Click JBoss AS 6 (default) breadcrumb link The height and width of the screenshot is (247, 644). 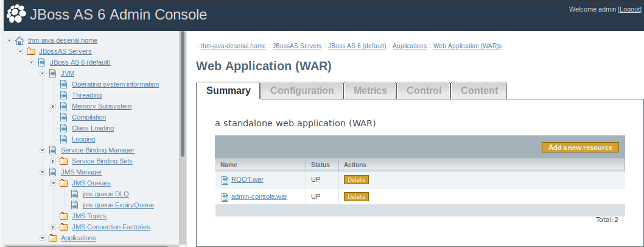coord(357,46)
